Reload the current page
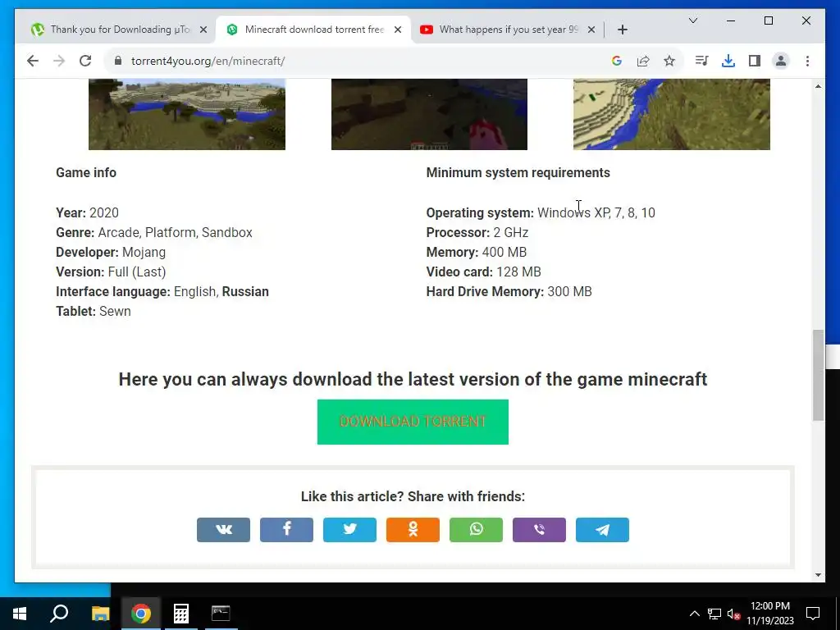The height and width of the screenshot is (630, 840). point(85,61)
